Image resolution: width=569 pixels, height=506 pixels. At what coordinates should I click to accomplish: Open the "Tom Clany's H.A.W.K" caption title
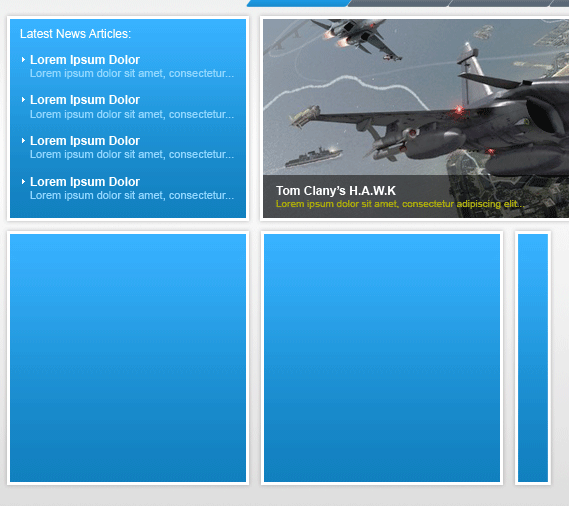(x=336, y=191)
